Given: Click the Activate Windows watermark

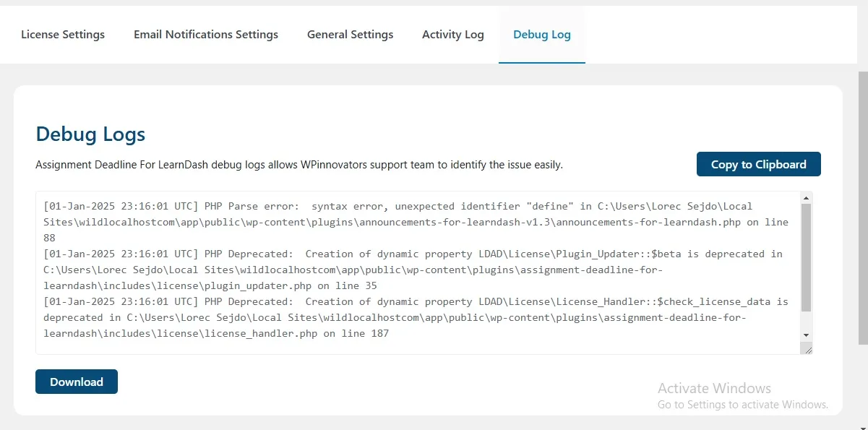Looking at the screenshot, I should 714,388.
